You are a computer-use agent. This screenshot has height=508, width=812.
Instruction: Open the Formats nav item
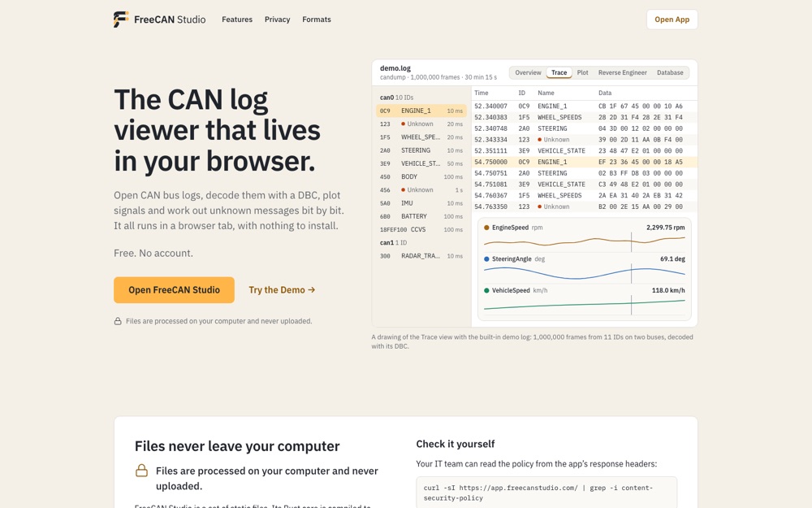click(x=317, y=20)
